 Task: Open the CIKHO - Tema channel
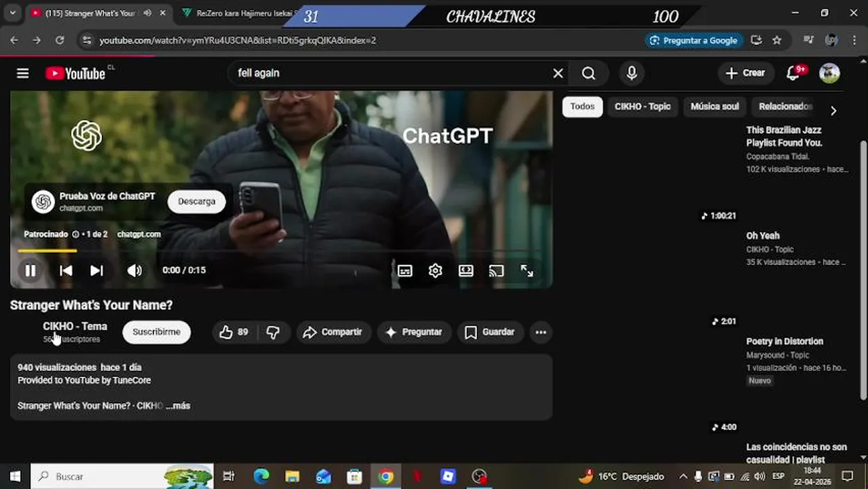(x=75, y=327)
